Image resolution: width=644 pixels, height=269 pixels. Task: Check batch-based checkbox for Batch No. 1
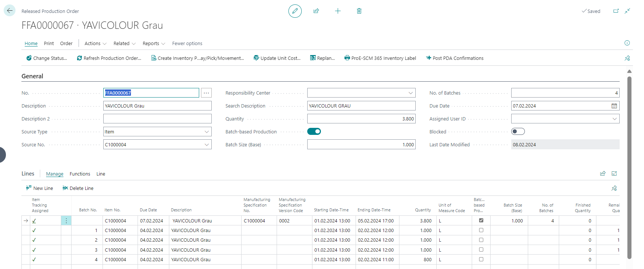click(481, 230)
